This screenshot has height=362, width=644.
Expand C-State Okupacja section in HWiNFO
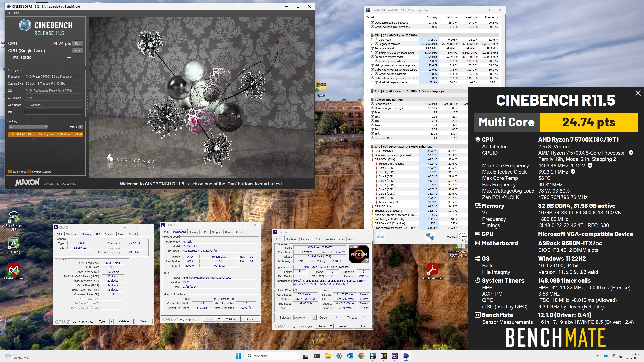tap(368, 91)
